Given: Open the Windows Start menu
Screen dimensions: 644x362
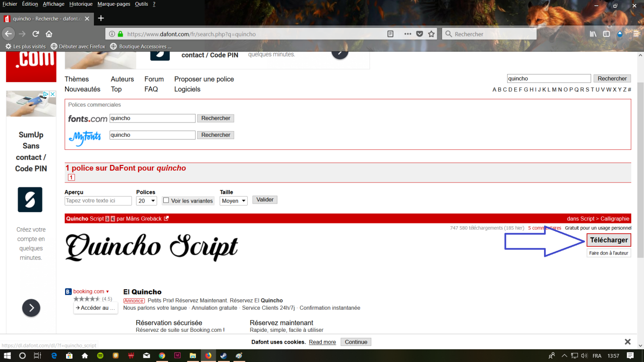Looking at the screenshot, I should coord(8,356).
